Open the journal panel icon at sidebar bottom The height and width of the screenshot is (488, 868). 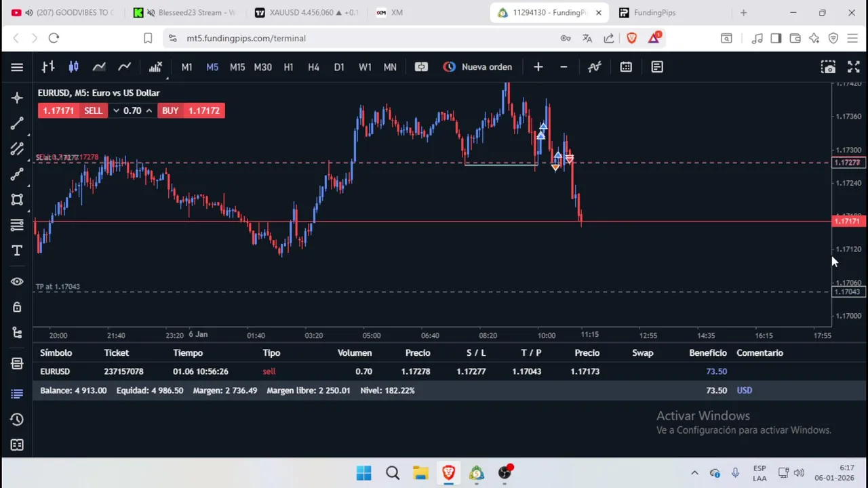click(17, 445)
